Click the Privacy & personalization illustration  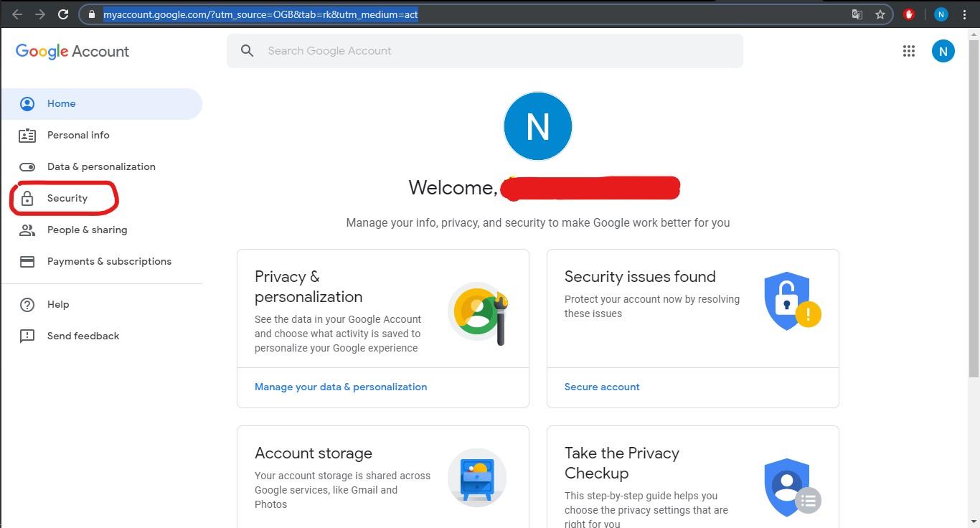pos(478,313)
